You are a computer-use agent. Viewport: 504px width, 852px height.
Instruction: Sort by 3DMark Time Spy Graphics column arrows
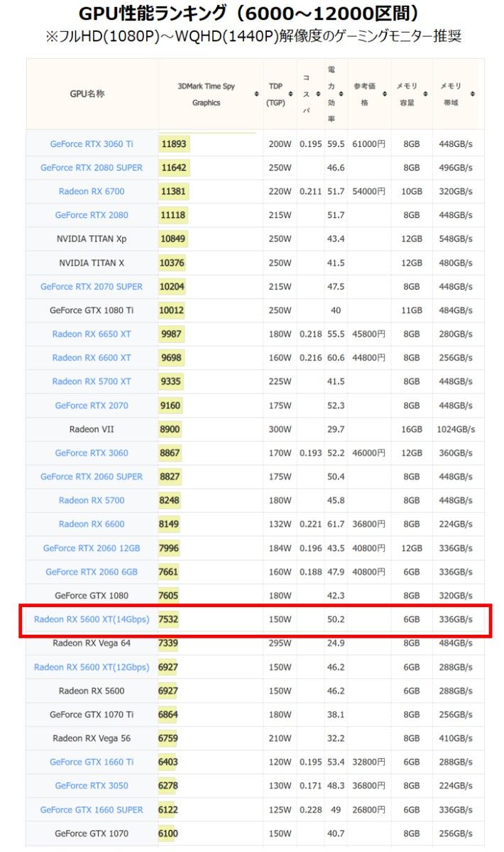coord(256,94)
